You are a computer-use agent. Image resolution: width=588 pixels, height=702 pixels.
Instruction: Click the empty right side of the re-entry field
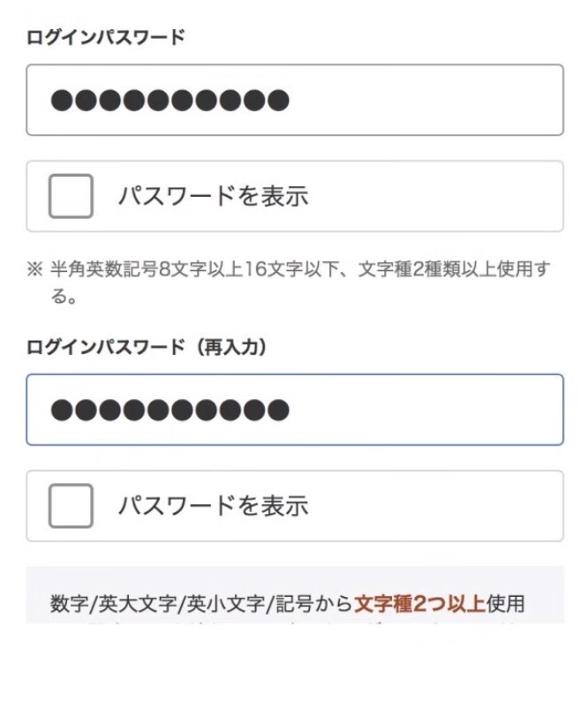click(459, 410)
